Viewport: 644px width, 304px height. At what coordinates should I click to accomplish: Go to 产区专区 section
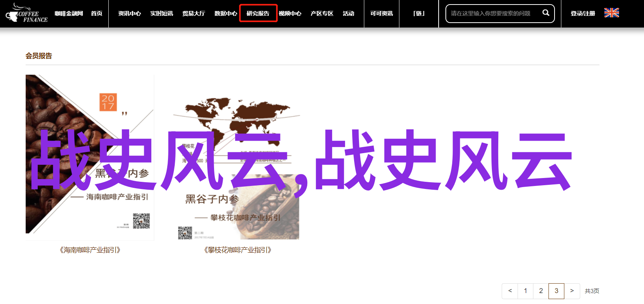tap(322, 14)
